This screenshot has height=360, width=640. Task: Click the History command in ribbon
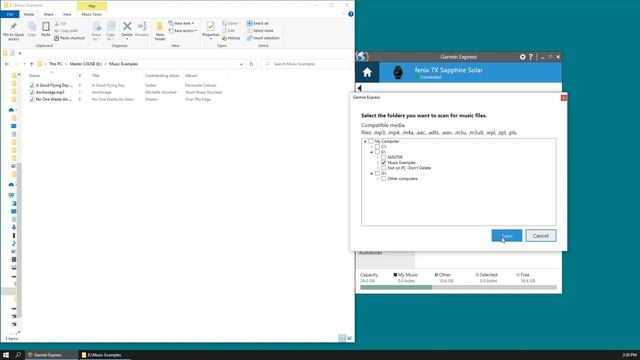[231, 38]
